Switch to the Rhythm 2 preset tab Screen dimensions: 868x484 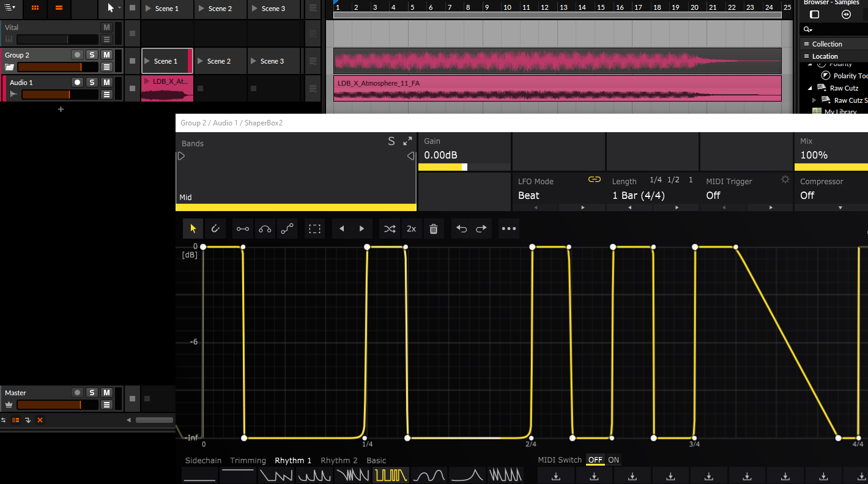pyautogui.click(x=339, y=461)
